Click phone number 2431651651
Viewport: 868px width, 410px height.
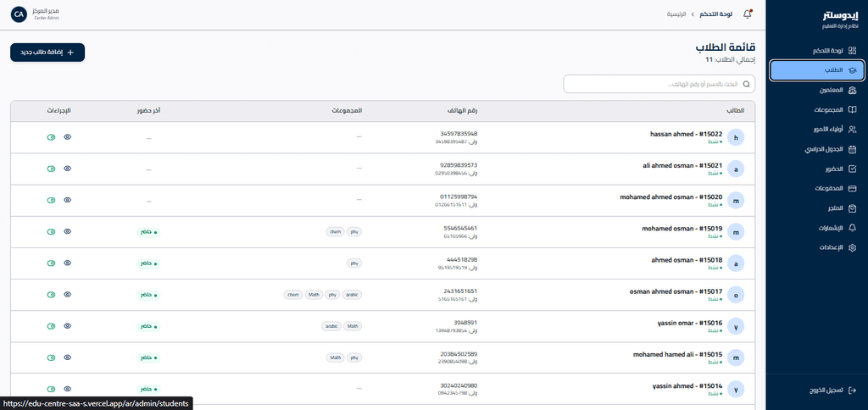tap(460, 291)
